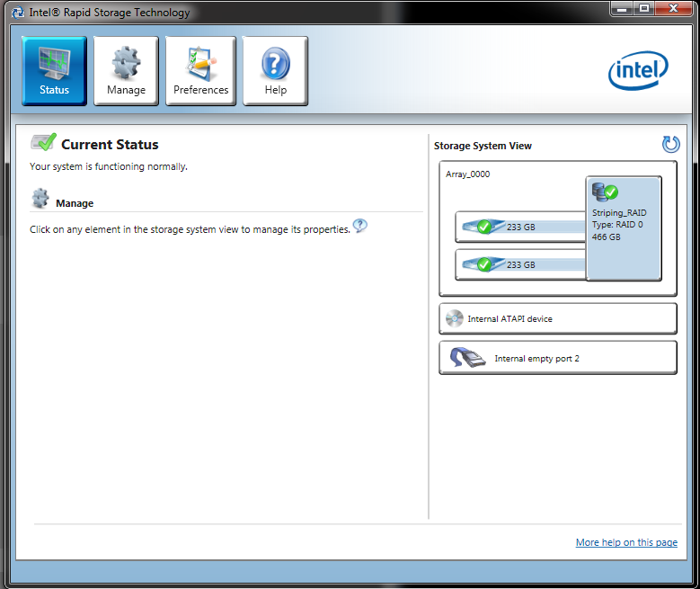Click the 'Type: RAID 0' text
700x589 pixels.
617,225
